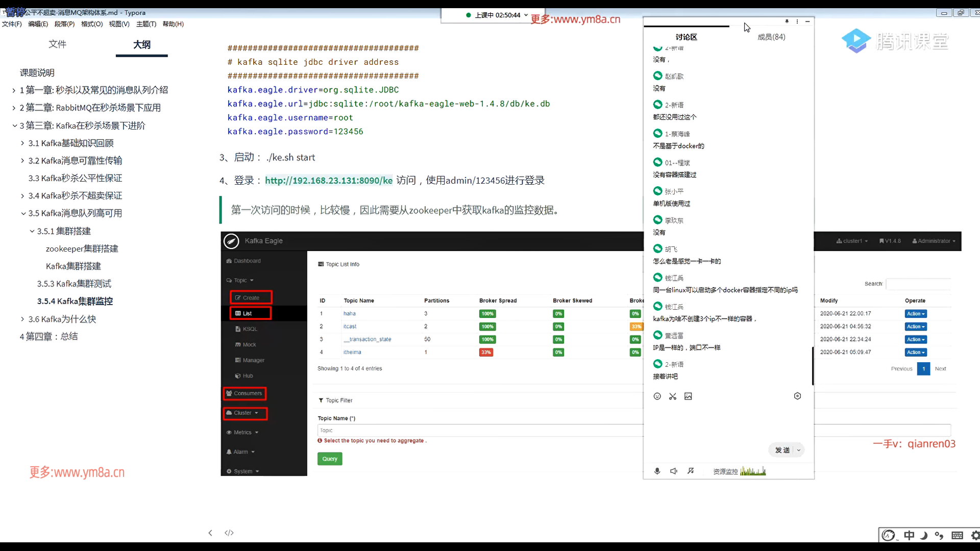980x551 pixels.
Task: Click the 资源监控 resource monitor graph
Action: 753,471
